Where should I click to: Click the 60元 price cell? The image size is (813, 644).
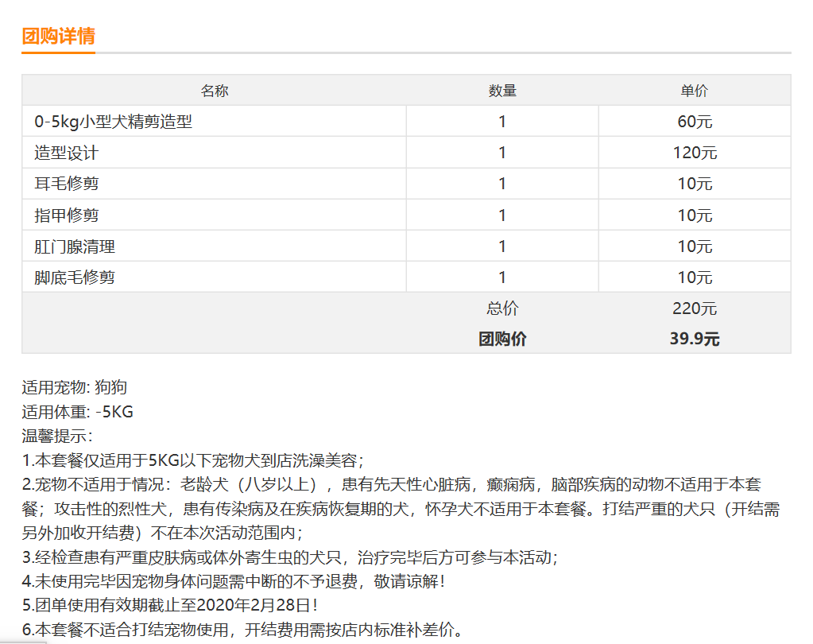tap(695, 122)
